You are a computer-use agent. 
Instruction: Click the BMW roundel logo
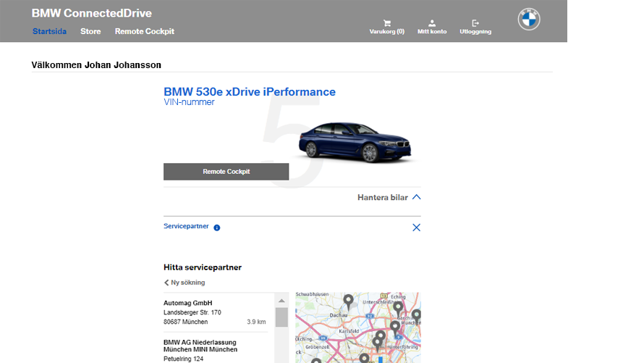click(529, 20)
